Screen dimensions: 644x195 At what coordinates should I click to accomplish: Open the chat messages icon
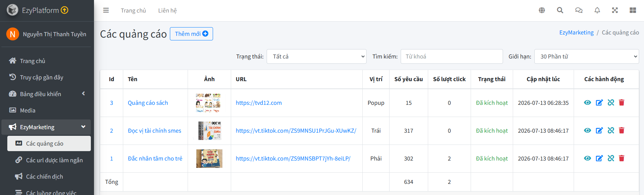[579, 10]
